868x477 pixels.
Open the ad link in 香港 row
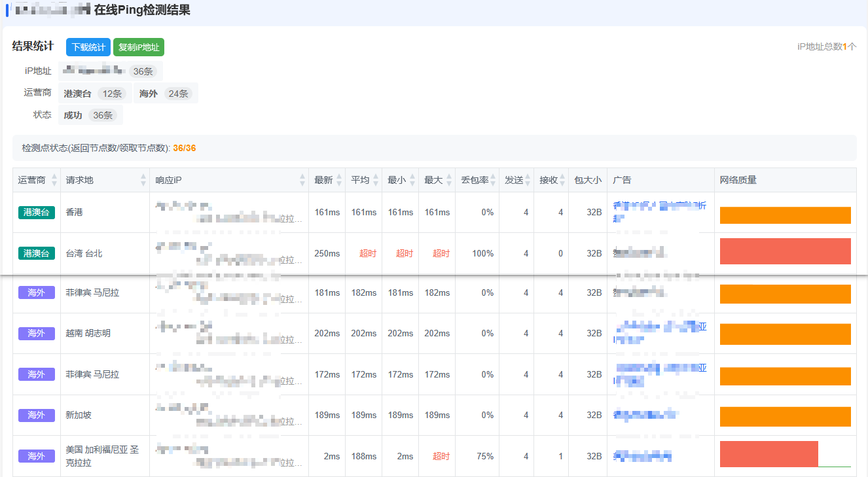point(660,211)
